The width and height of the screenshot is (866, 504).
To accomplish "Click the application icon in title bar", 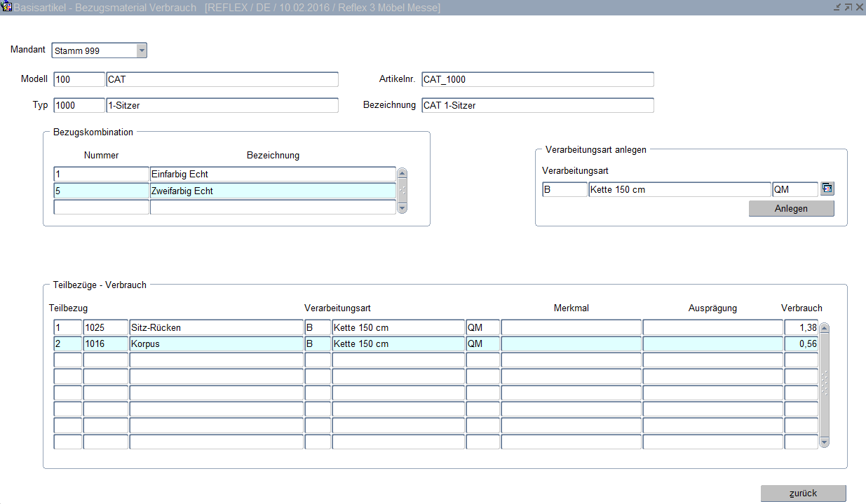I will click(6, 7).
